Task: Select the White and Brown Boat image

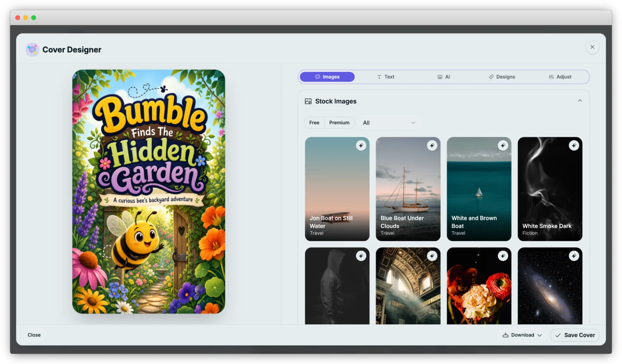Action: (x=479, y=189)
